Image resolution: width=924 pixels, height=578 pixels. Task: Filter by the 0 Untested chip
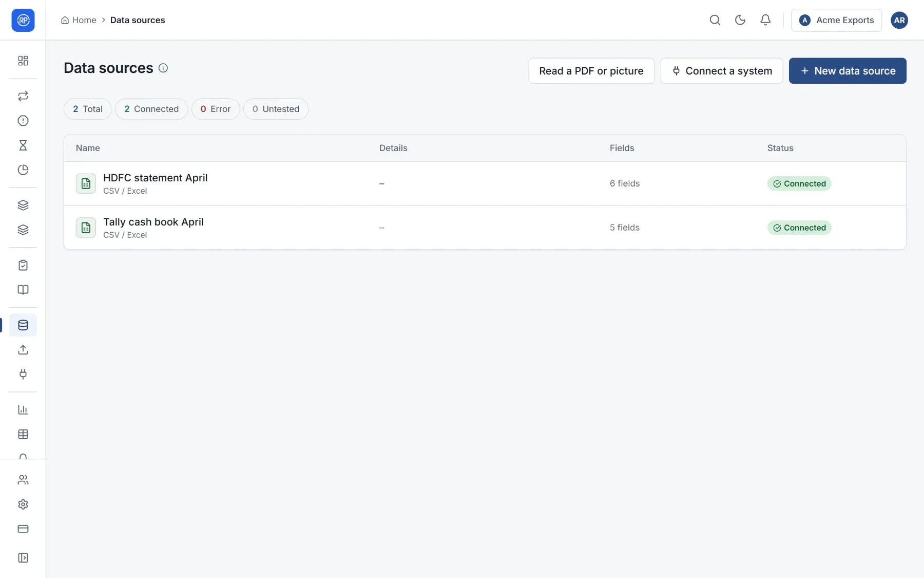tap(276, 109)
